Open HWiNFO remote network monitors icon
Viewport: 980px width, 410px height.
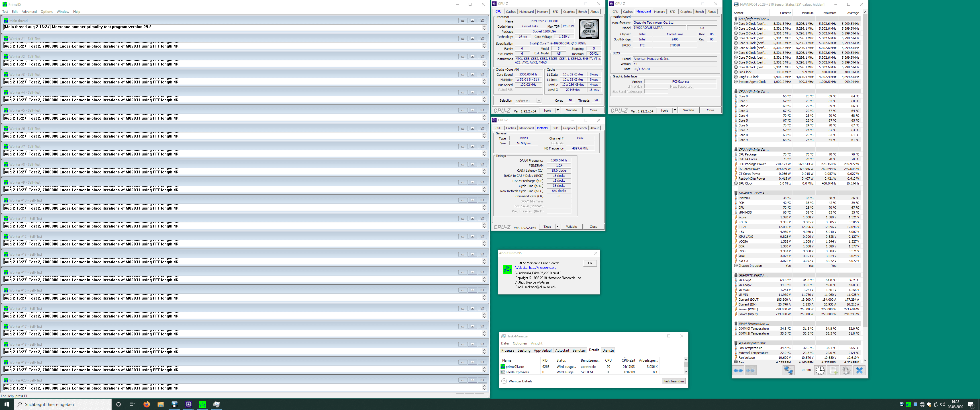(788, 370)
